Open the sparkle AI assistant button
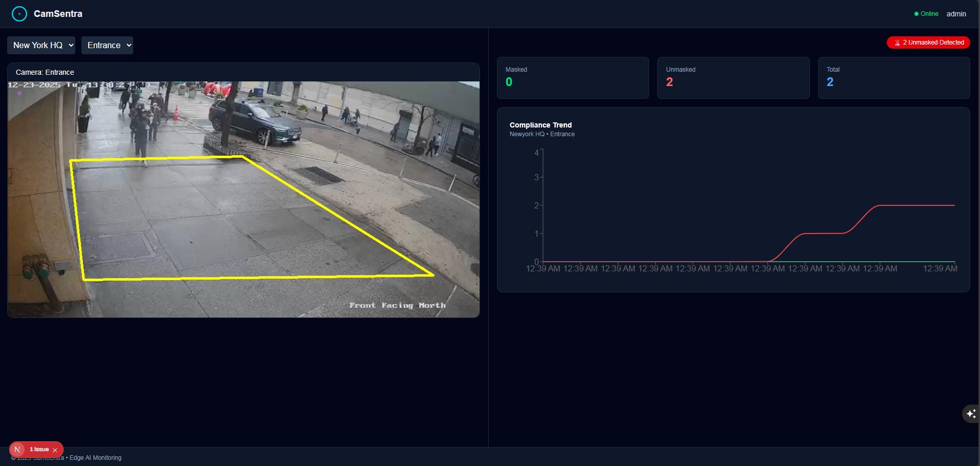Viewport: 980px width, 466px height. tap(971, 414)
